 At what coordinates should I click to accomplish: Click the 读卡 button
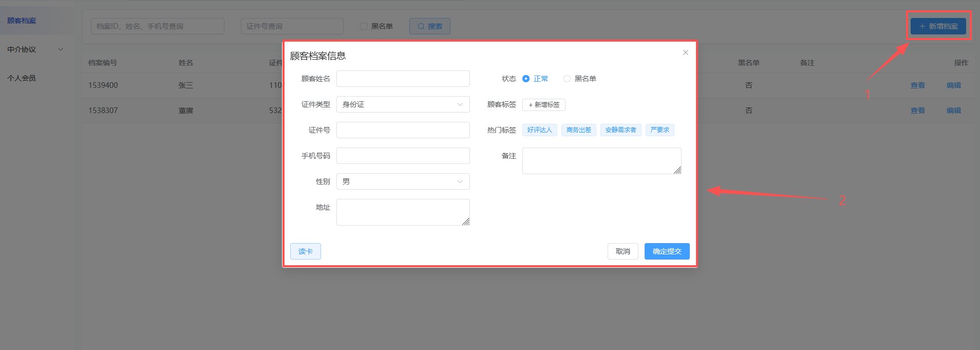click(306, 251)
